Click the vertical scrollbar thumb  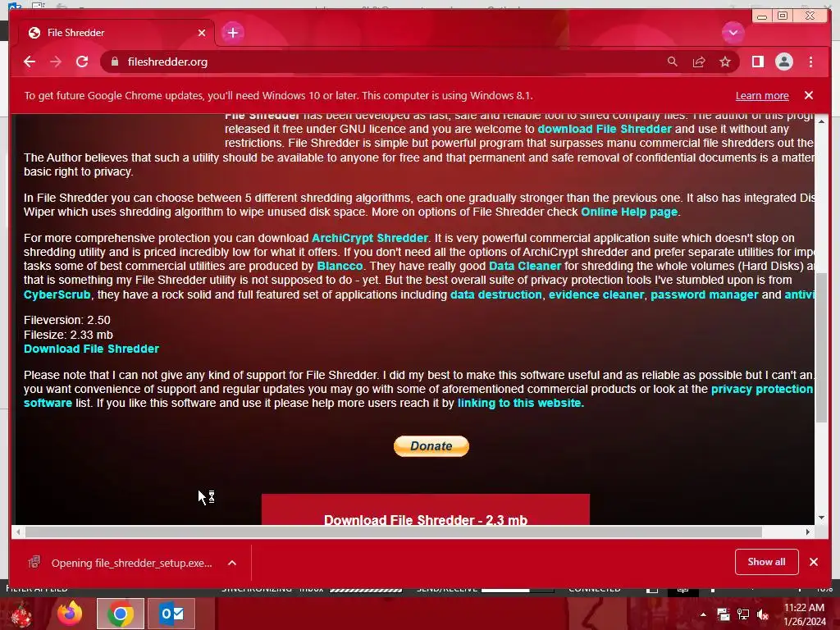pyautogui.click(x=821, y=347)
